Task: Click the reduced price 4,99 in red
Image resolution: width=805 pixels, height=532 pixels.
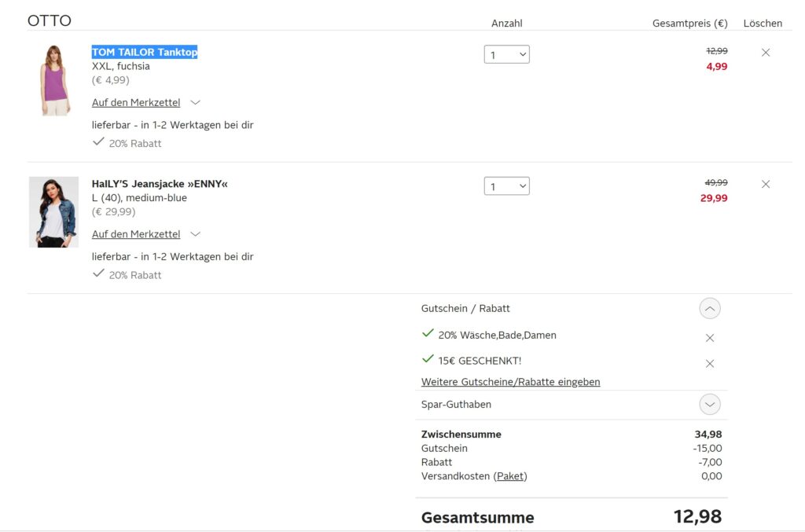Action: (717, 66)
